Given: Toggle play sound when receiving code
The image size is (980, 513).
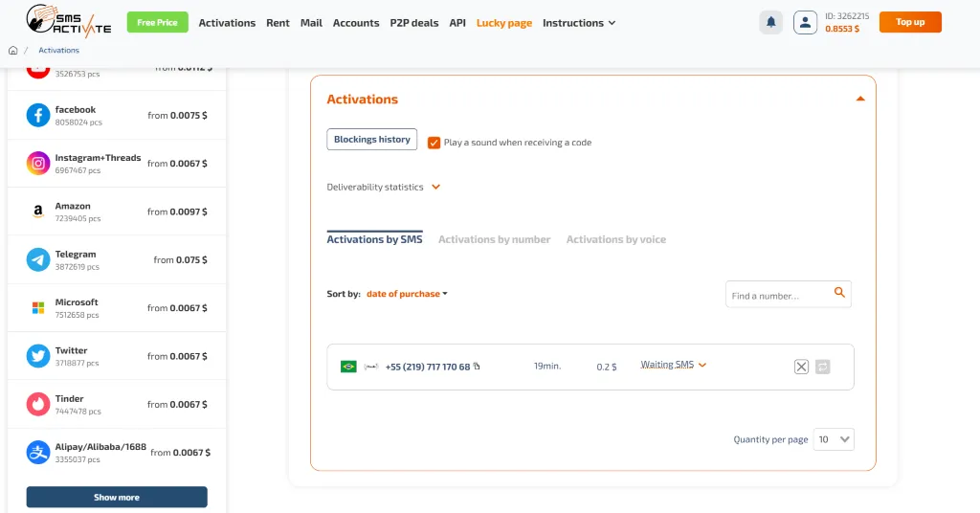Looking at the screenshot, I should click(434, 143).
